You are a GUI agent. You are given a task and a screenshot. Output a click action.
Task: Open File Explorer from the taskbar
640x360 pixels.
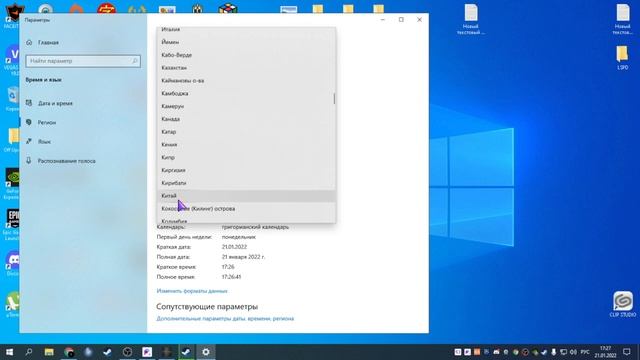coord(49,352)
